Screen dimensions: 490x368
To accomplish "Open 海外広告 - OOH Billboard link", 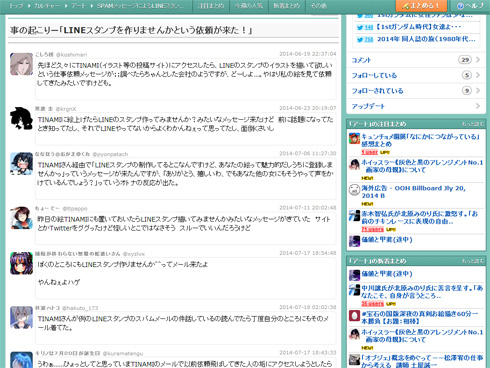I will (413, 192).
